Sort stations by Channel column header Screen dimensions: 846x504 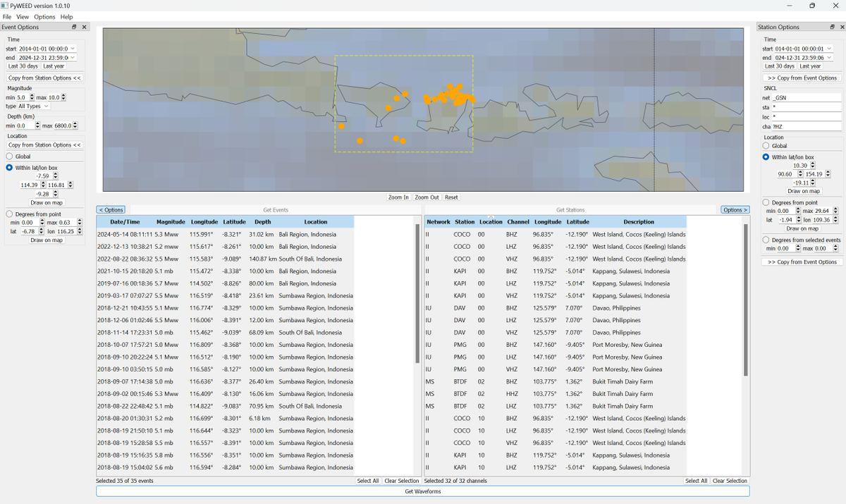(518, 222)
